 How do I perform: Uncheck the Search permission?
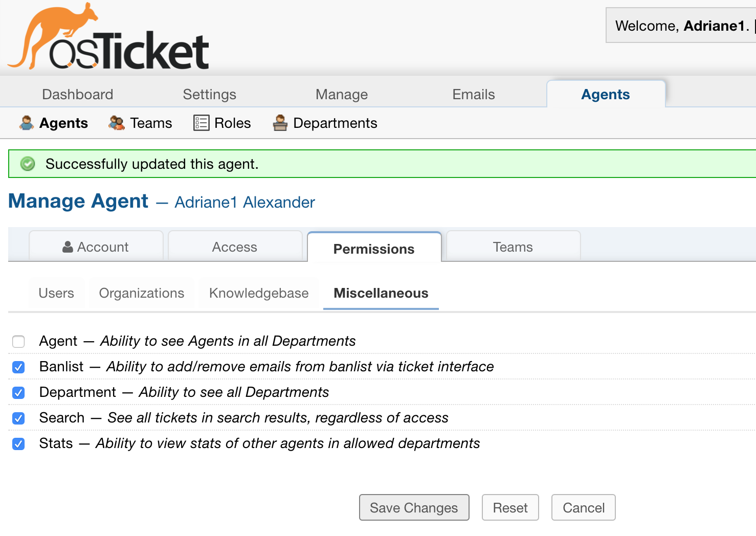[18, 418]
